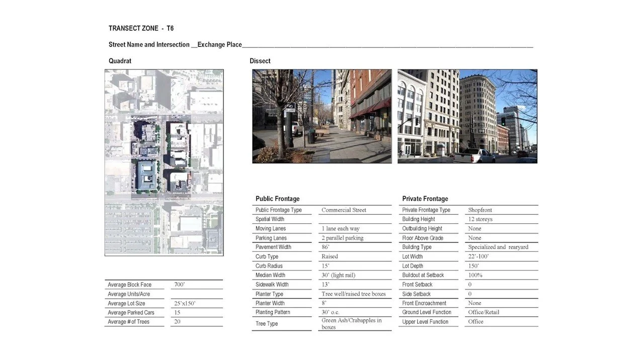This screenshot has height=362, width=644.
Task: Click the tall buildings intersection photo
Action: (467, 116)
